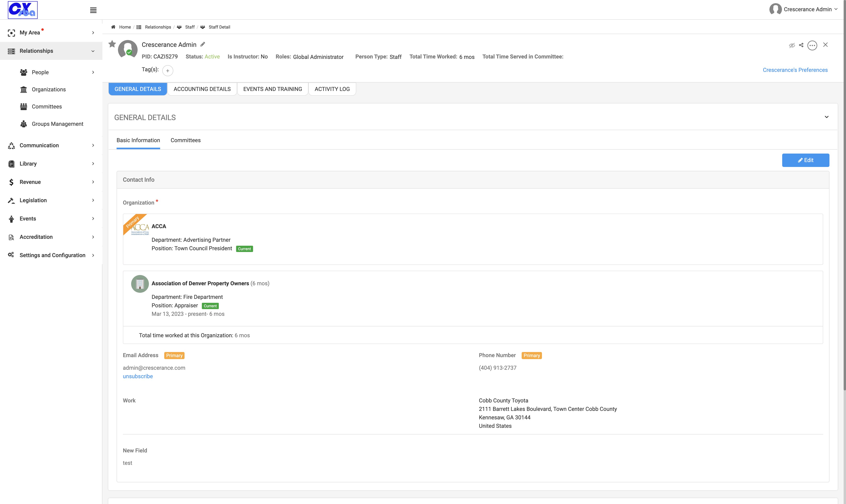Click the blue Edit button

pyautogui.click(x=806, y=160)
